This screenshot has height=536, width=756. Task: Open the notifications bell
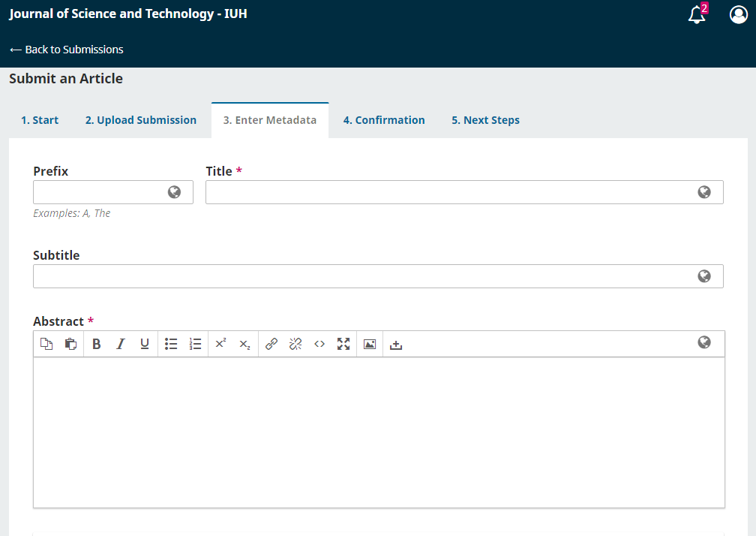(x=697, y=14)
